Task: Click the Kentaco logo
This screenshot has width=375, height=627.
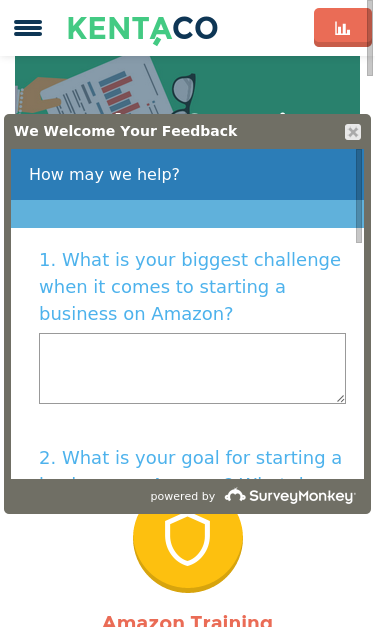Action: point(143,30)
